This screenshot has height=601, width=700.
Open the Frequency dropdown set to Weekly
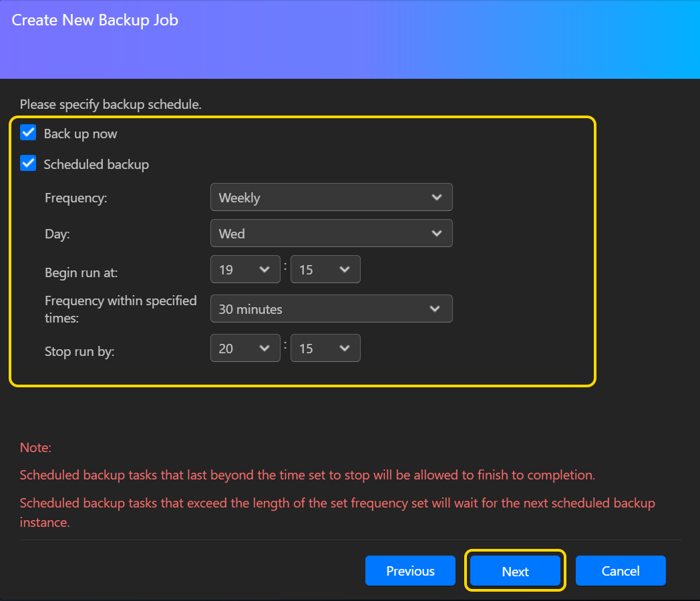pyautogui.click(x=331, y=198)
